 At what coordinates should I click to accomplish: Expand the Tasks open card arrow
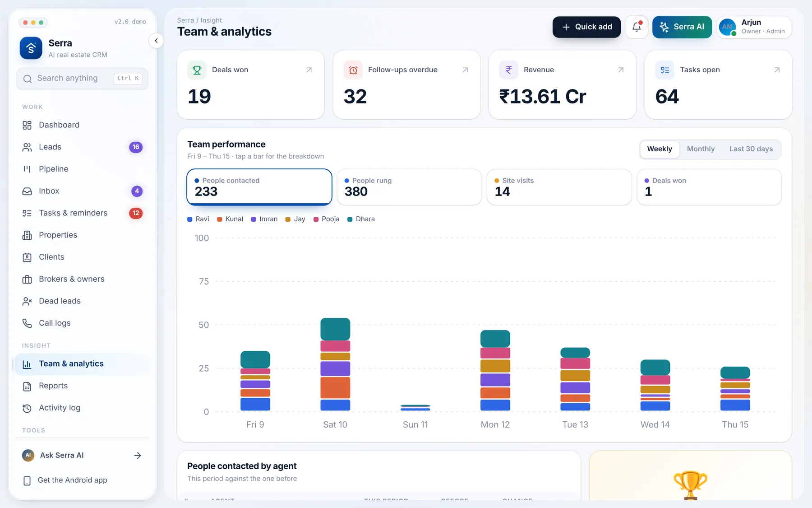pyautogui.click(x=777, y=70)
